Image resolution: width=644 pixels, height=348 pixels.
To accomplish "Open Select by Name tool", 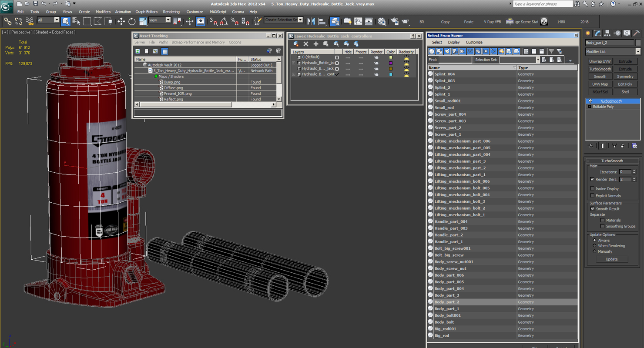I will (76, 21).
